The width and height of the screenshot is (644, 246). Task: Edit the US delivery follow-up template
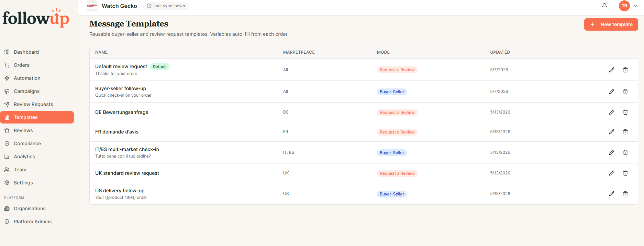click(612, 194)
